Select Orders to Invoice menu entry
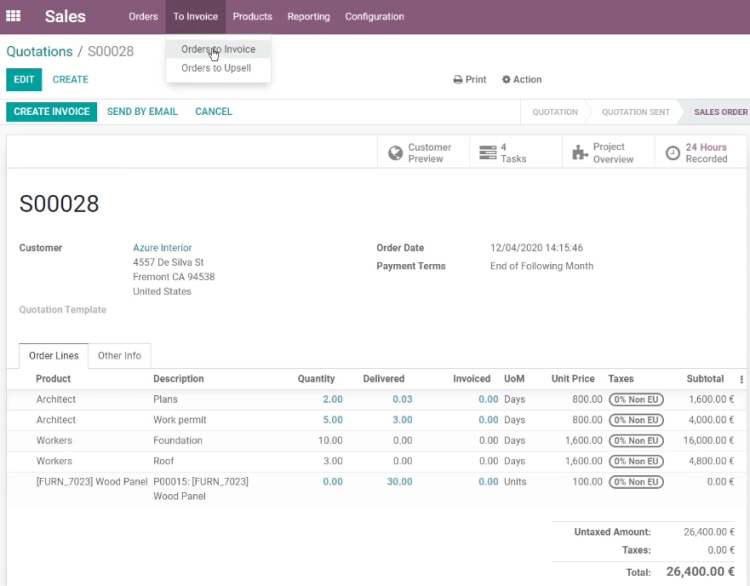 [218, 49]
